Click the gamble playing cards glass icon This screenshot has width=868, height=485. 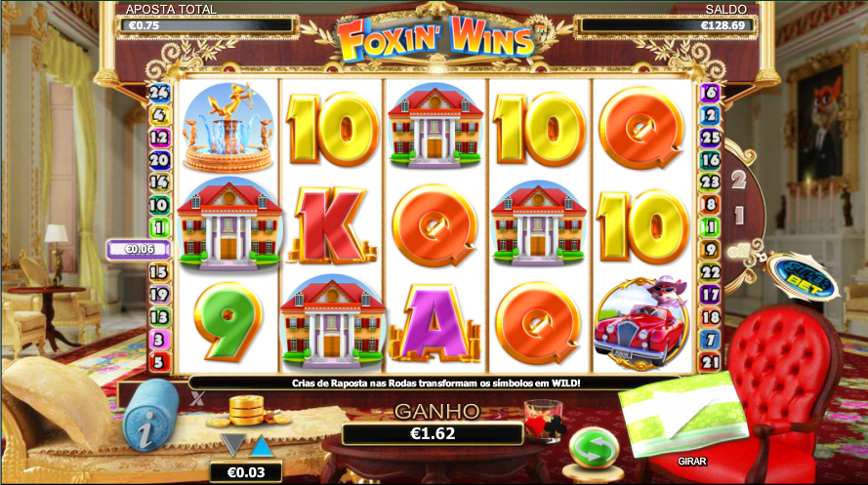[x=545, y=421]
